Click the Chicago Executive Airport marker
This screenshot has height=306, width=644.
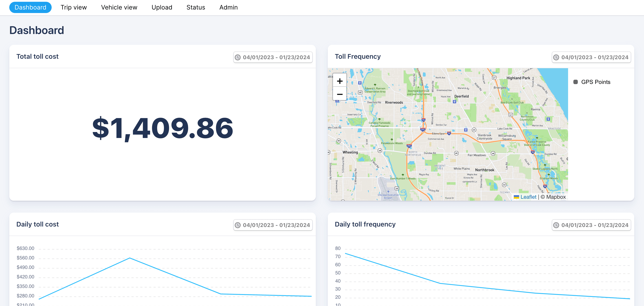388,192
